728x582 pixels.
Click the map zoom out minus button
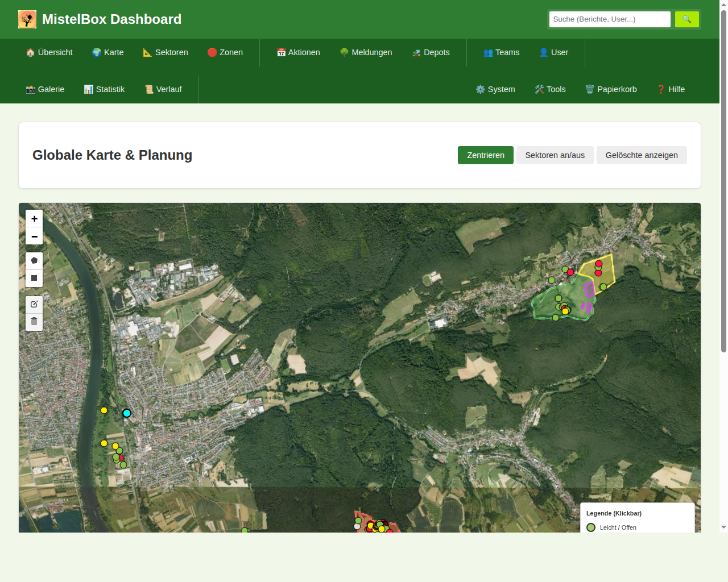[34, 236]
